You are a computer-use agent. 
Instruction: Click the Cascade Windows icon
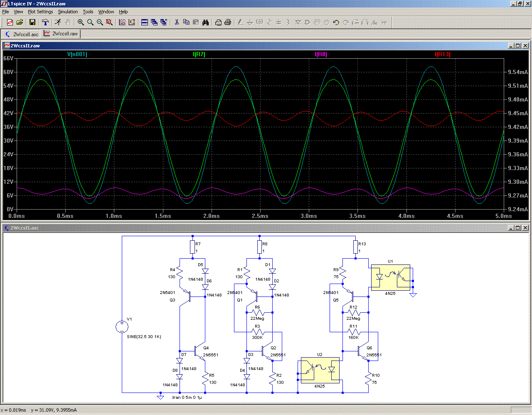[154, 22]
